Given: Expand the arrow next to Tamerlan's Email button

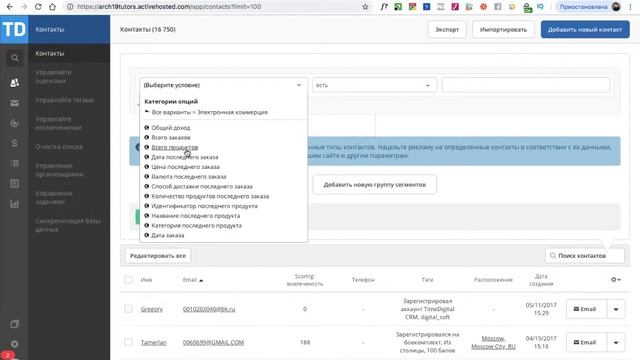Looking at the screenshot, I should [616, 342].
